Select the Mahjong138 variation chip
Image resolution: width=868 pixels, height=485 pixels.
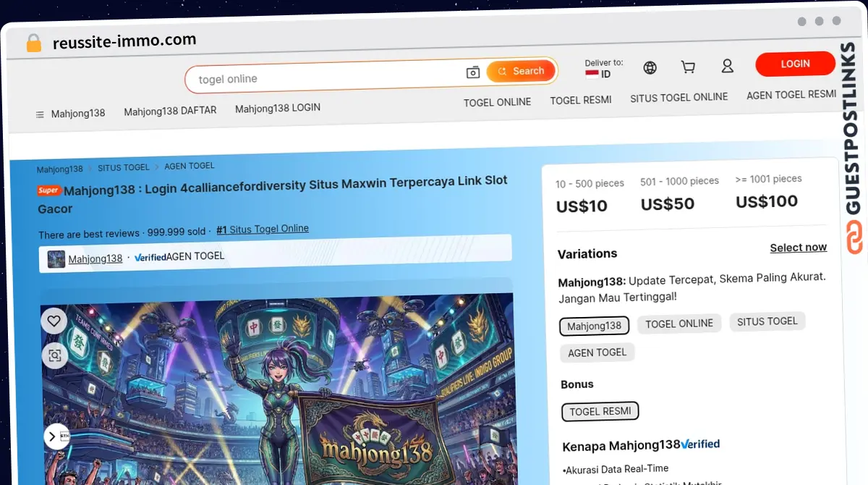click(x=595, y=326)
